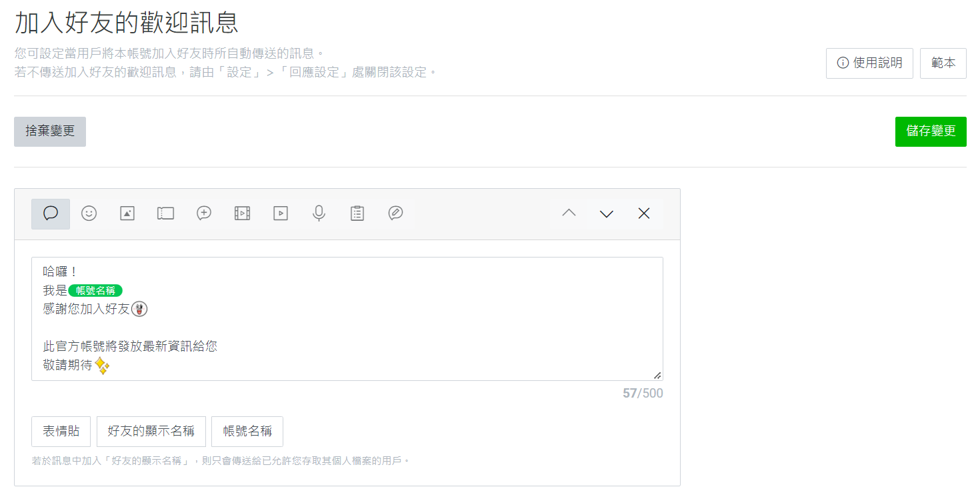The width and height of the screenshot is (980, 491).
Task: Open the sticker picker smiley icon
Action: pos(89,213)
